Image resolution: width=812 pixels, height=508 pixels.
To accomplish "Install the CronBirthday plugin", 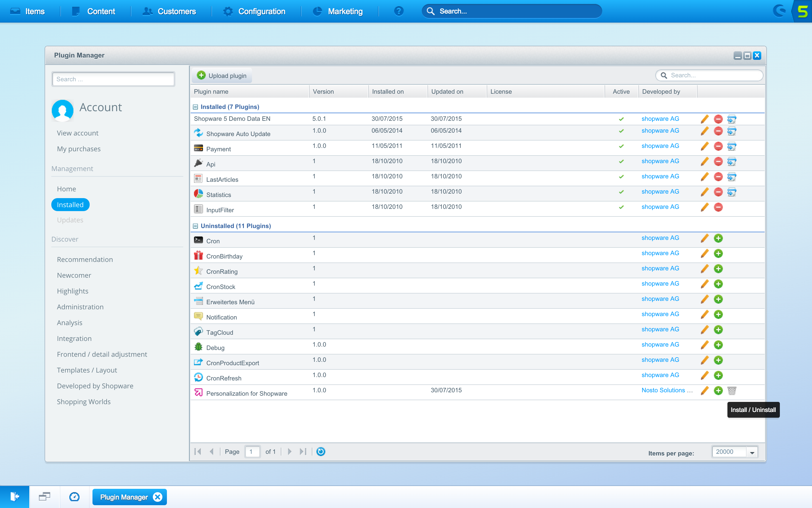I will click(718, 253).
